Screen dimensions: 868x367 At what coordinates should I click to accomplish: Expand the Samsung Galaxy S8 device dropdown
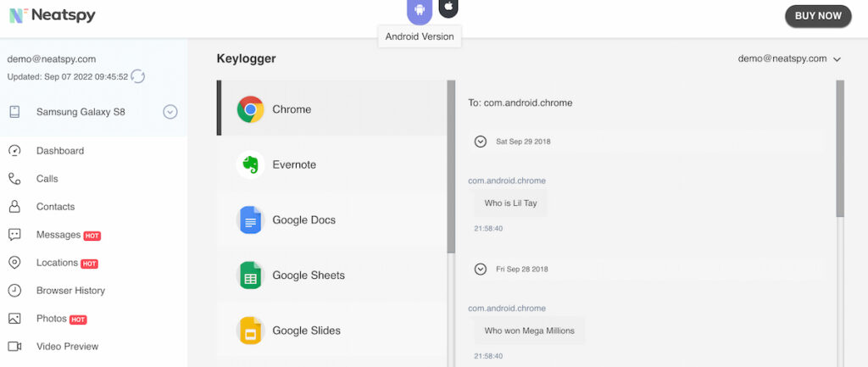pos(170,113)
